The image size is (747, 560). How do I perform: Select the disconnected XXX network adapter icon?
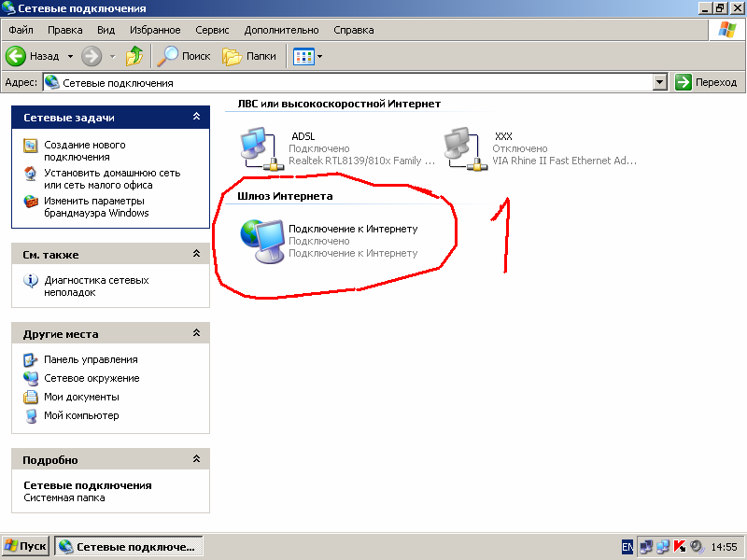461,148
